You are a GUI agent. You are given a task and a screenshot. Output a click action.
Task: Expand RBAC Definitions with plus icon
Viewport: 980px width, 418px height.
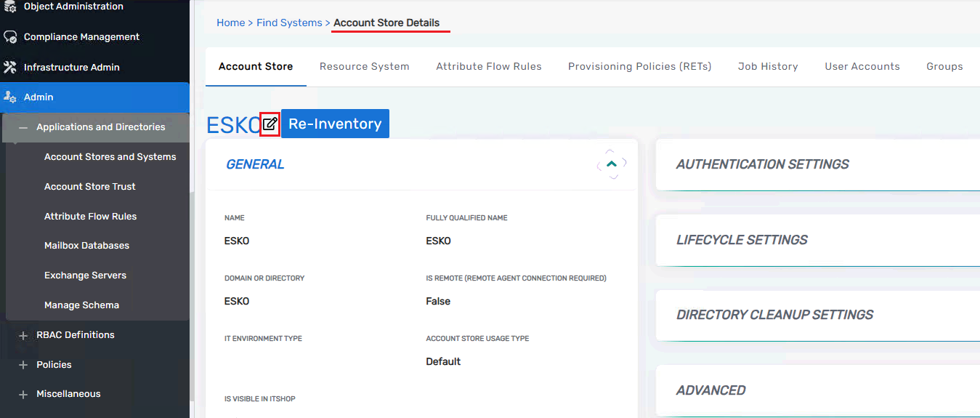pos(23,335)
